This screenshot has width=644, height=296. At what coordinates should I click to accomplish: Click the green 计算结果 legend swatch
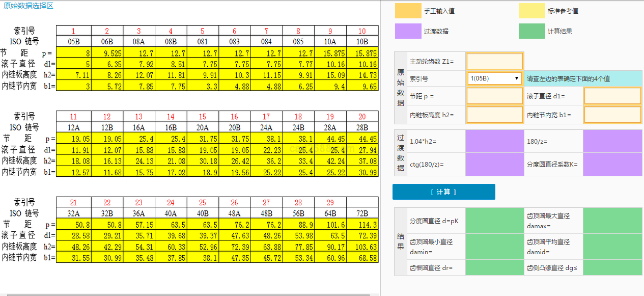(x=531, y=31)
